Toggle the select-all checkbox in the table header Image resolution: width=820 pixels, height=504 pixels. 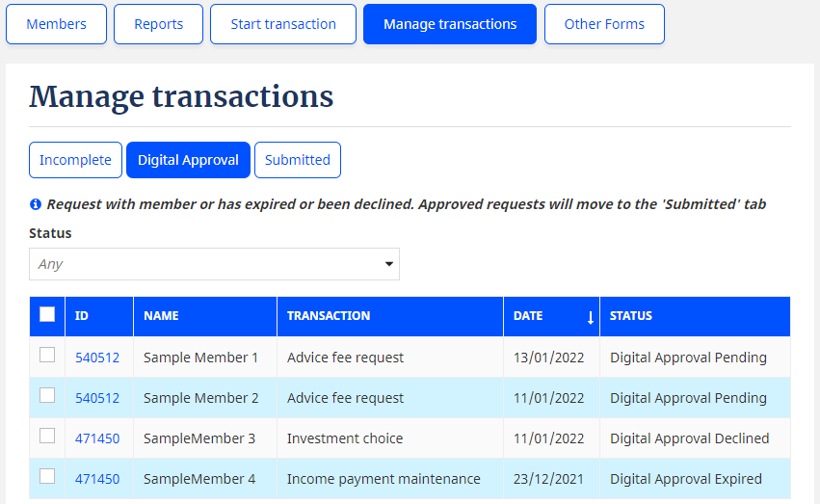[x=47, y=314]
